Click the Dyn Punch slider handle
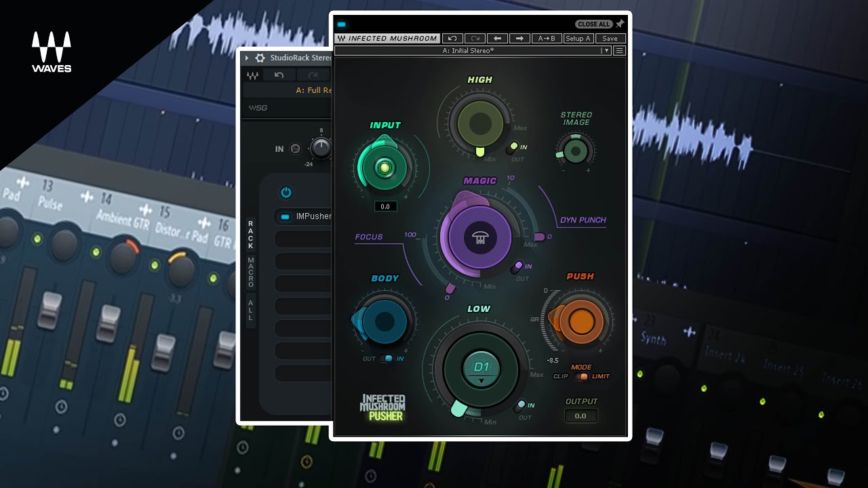Image resolution: width=868 pixels, height=488 pixels. (x=540, y=237)
